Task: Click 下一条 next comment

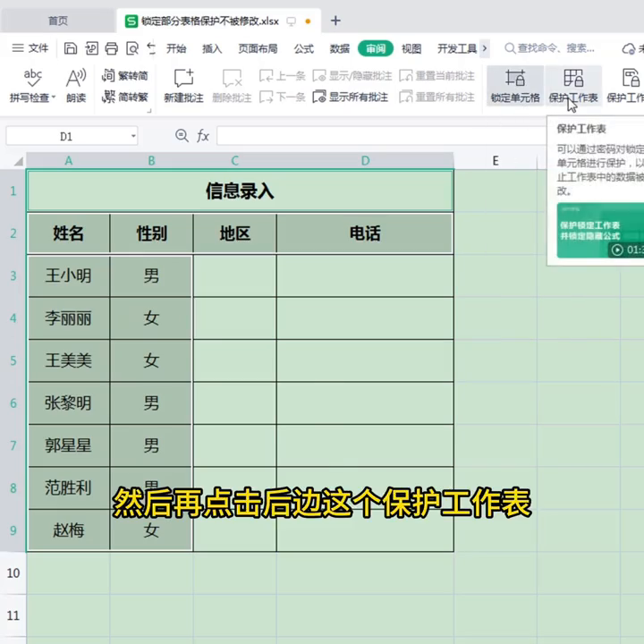Action: (282, 97)
